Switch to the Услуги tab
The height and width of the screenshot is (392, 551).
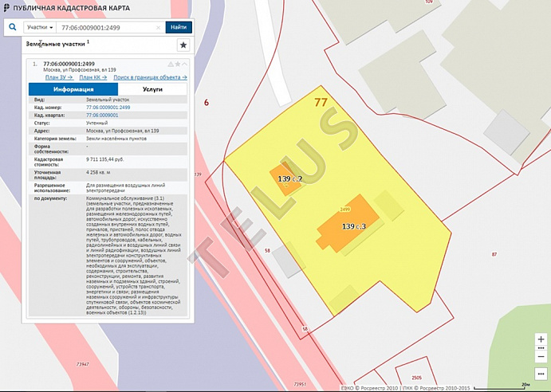152,89
